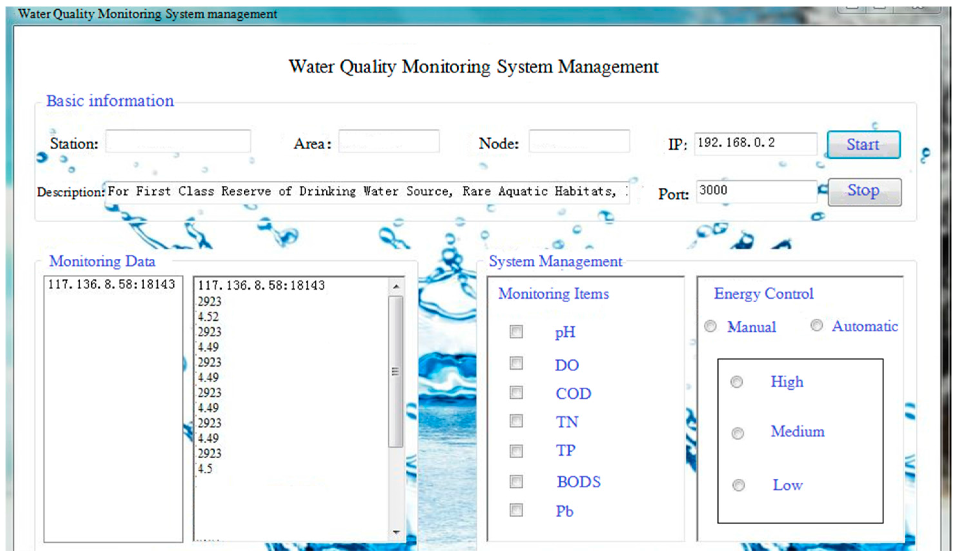Check the DO monitoring item

(x=516, y=363)
